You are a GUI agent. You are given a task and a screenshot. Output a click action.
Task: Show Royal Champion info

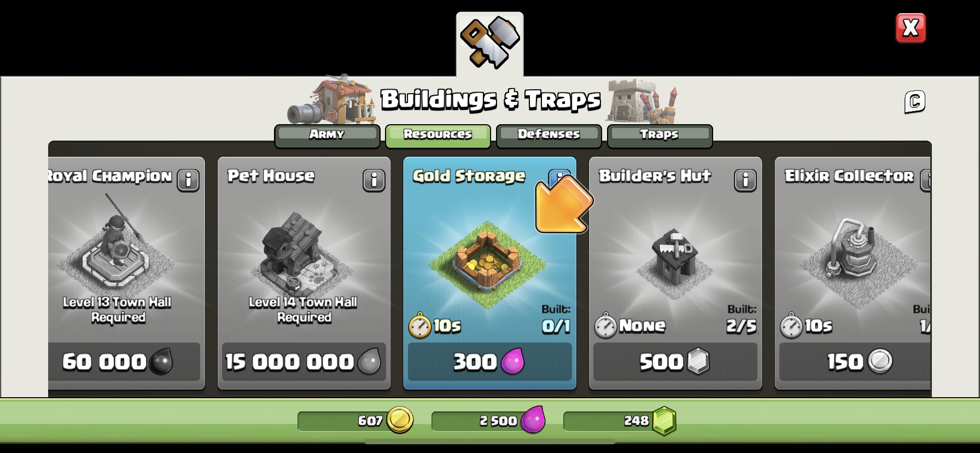[x=188, y=180]
